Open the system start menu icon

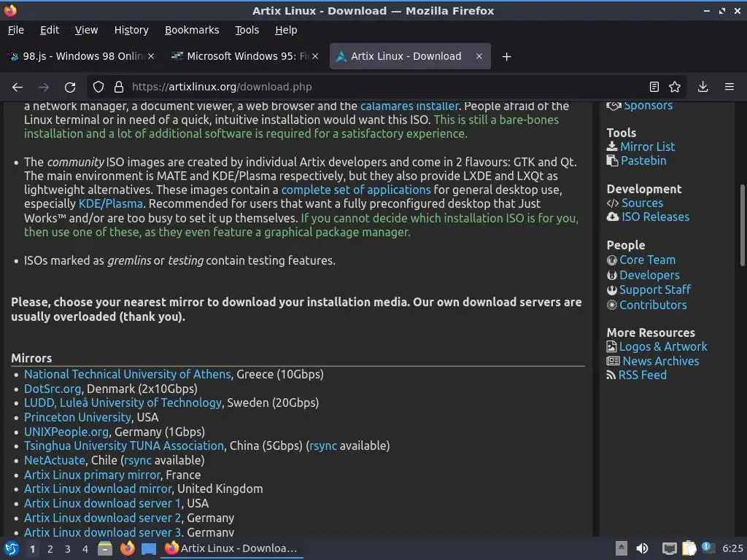(12, 548)
